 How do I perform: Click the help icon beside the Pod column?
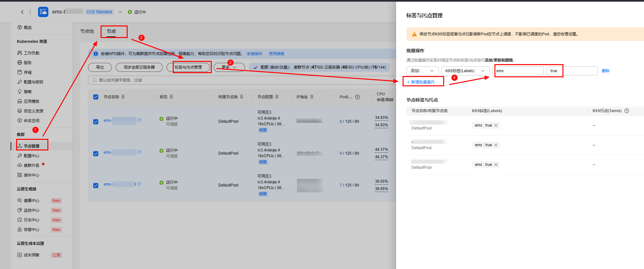[357, 97]
